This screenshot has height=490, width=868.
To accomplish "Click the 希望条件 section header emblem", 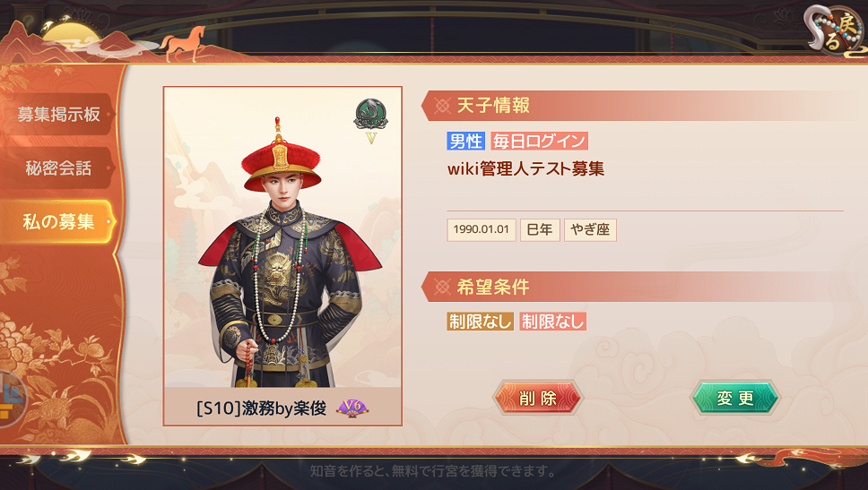I will click(x=442, y=287).
